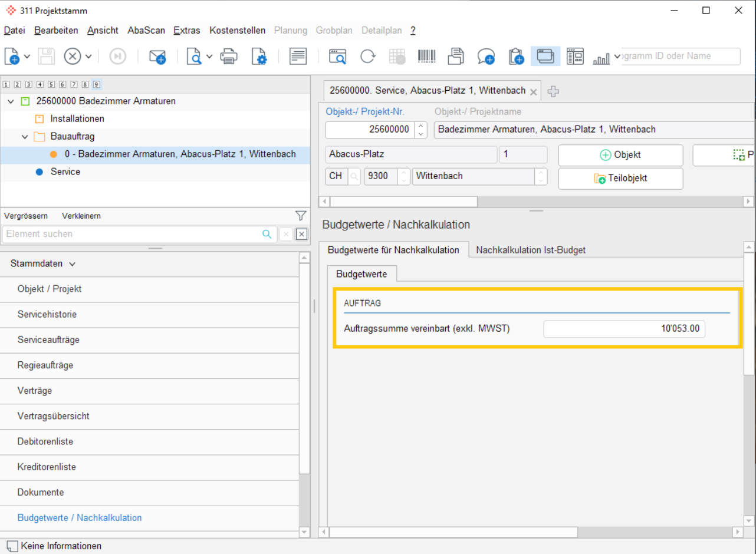Viewport: 756px width, 554px height.
Task: Open the dropdown arrow beside the new document icon
Action: pos(27,57)
